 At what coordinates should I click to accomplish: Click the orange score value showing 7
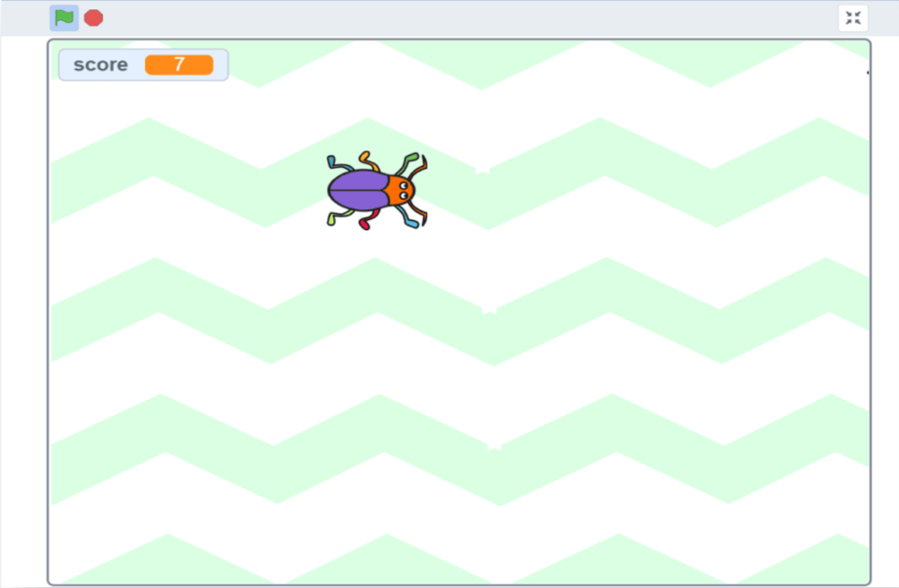[181, 64]
